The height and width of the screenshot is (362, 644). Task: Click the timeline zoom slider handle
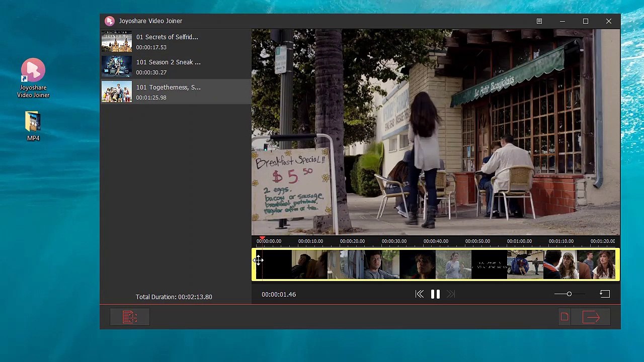point(569,294)
